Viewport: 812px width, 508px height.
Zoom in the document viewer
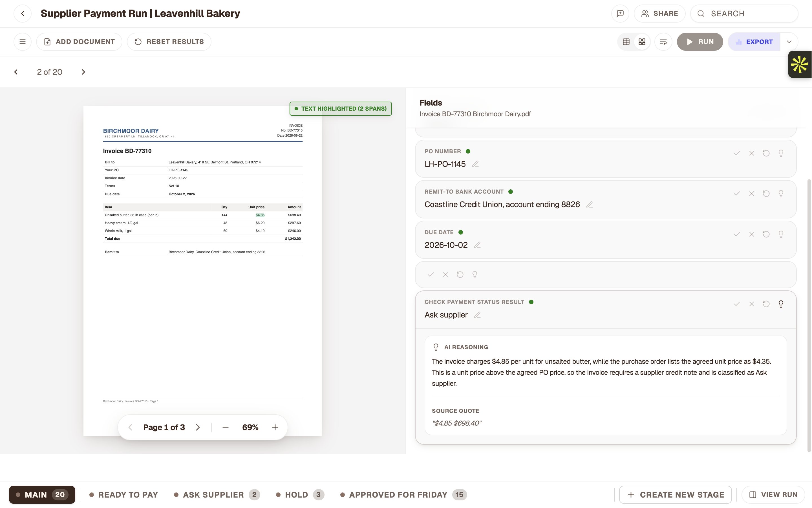point(275,427)
